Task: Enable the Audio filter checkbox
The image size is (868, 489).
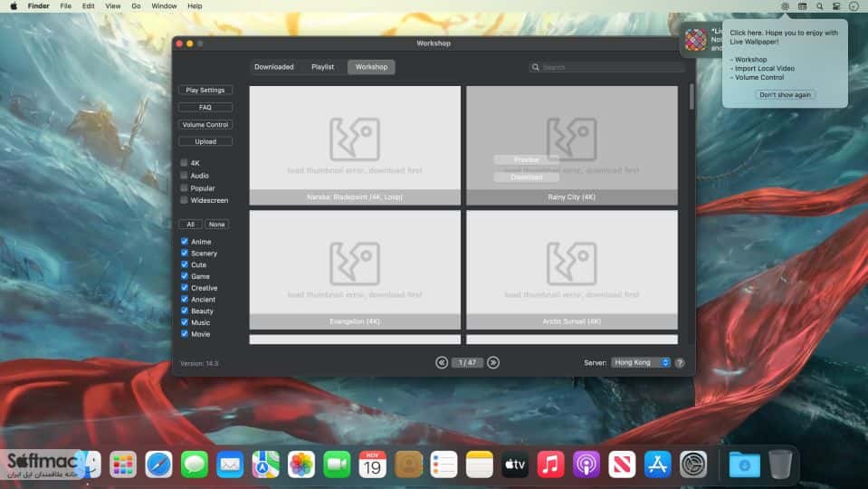Action: 184,176
